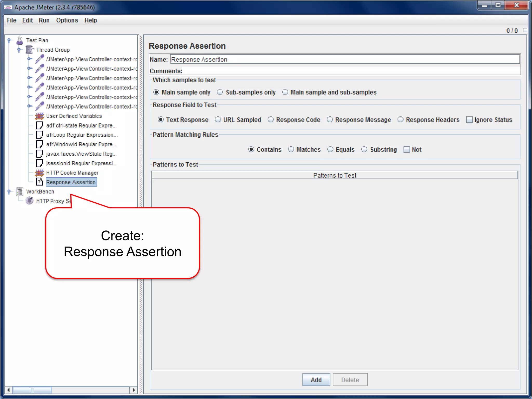
Task: Click into the Name input field
Action: pos(345,59)
